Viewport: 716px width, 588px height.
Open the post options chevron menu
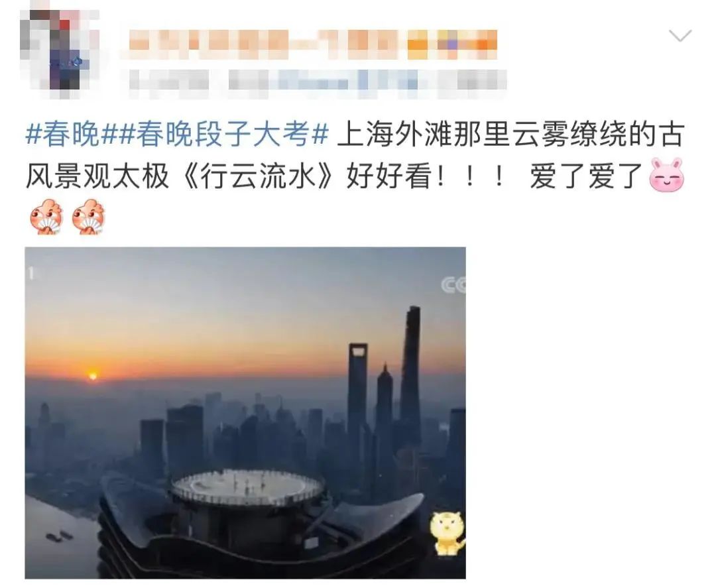(x=680, y=35)
